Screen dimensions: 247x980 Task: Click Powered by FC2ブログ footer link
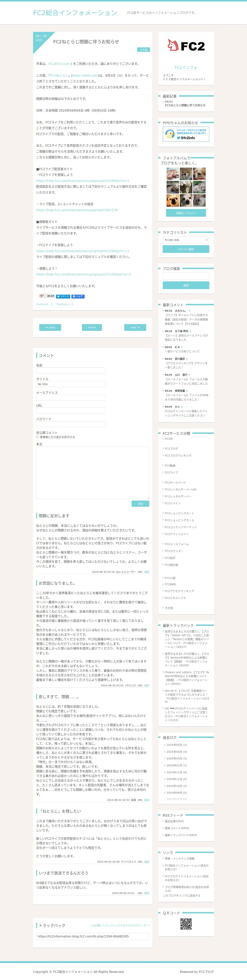[x=197, y=972]
